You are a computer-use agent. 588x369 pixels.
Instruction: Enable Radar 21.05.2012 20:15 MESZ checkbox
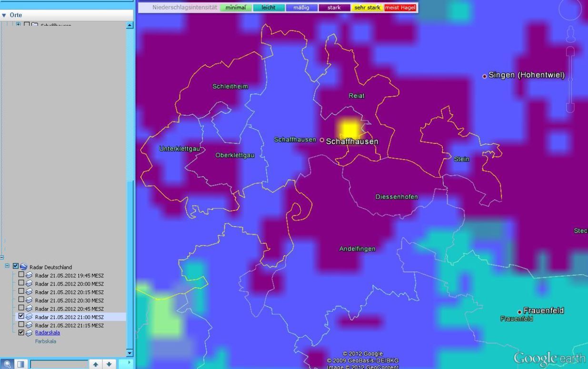(x=21, y=292)
